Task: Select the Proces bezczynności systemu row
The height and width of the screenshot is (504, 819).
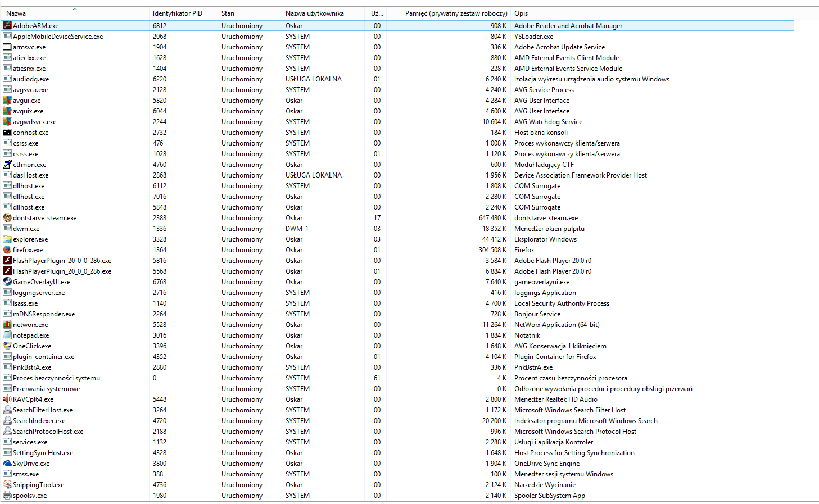Action: point(56,378)
